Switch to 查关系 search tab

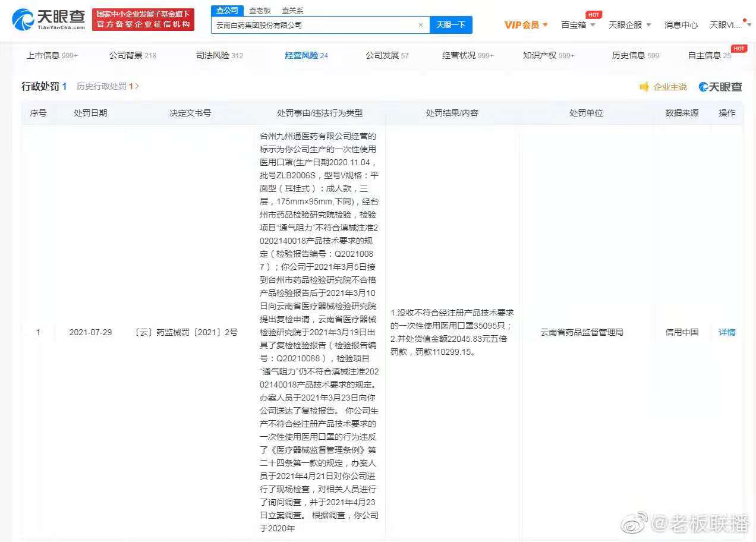pos(292,10)
